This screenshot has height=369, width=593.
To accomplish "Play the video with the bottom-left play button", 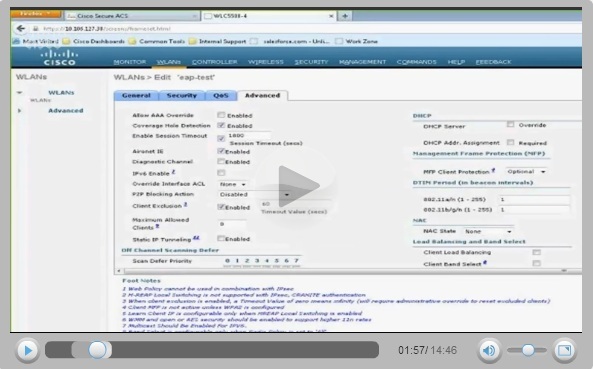I will [28, 350].
